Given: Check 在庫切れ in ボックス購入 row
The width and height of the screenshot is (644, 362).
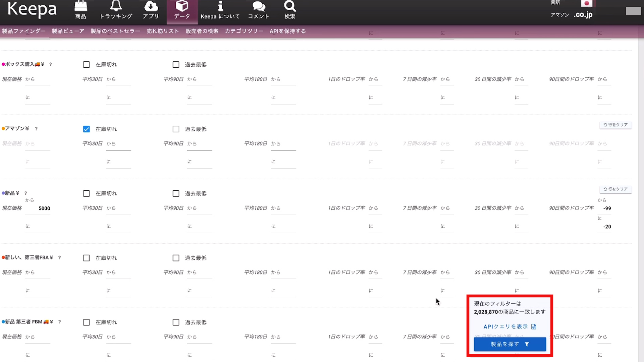Looking at the screenshot, I should click(x=86, y=64).
